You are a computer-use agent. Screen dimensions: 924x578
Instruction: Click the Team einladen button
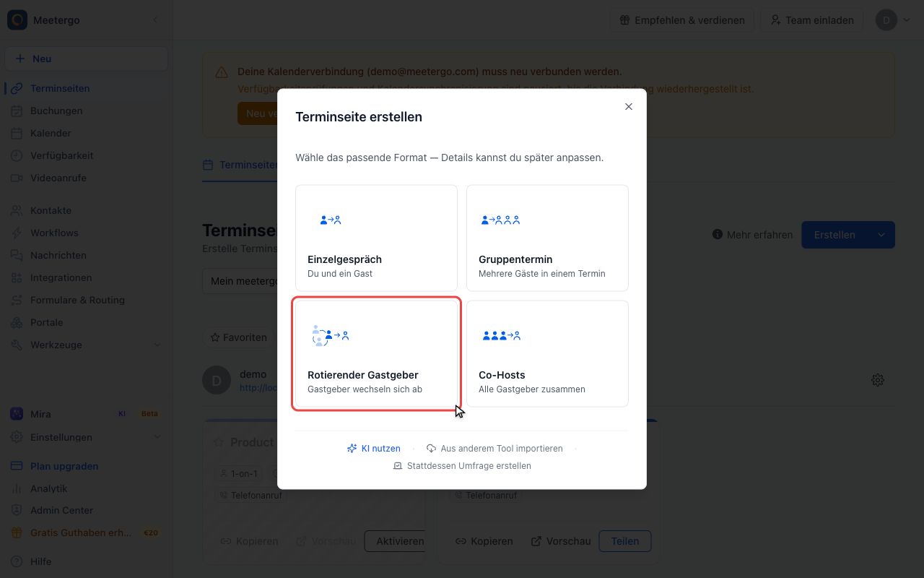811,20
